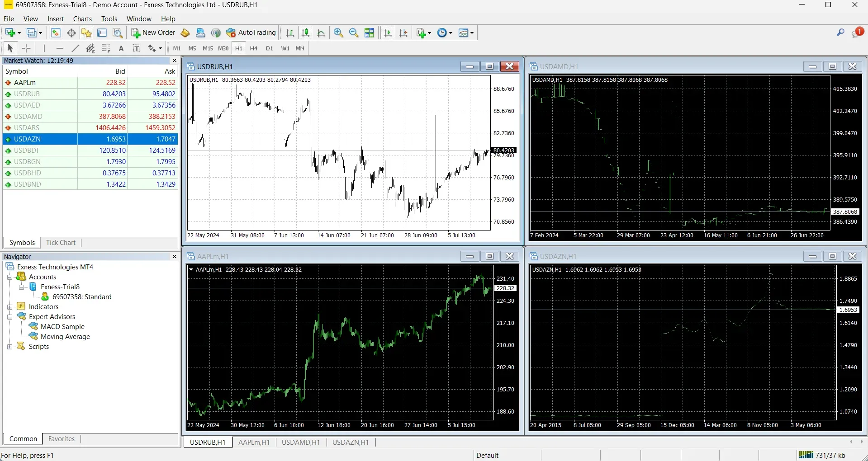Click the New Order button
Image resolution: width=868 pixels, height=461 pixels.
[153, 33]
